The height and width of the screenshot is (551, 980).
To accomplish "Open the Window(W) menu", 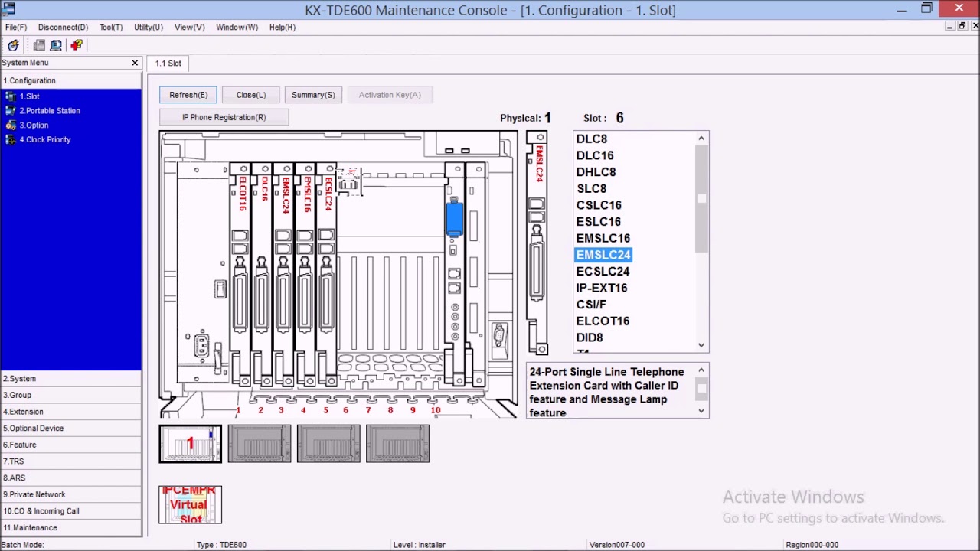I will (237, 27).
